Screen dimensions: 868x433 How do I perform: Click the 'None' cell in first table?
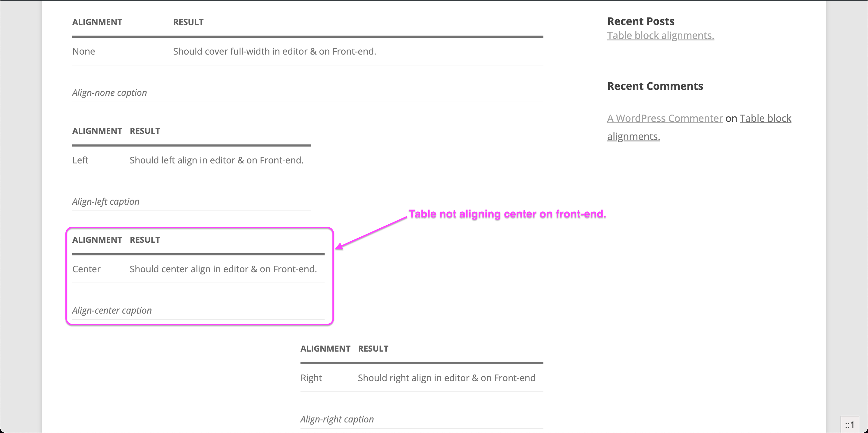click(83, 51)
